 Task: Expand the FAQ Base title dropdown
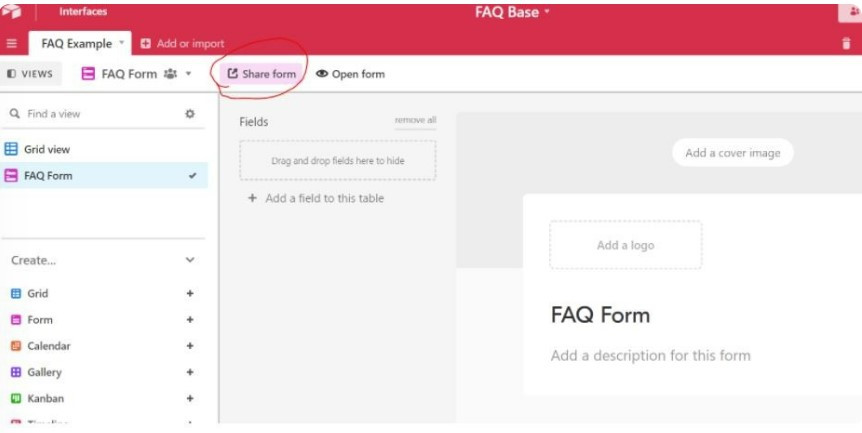513,13
